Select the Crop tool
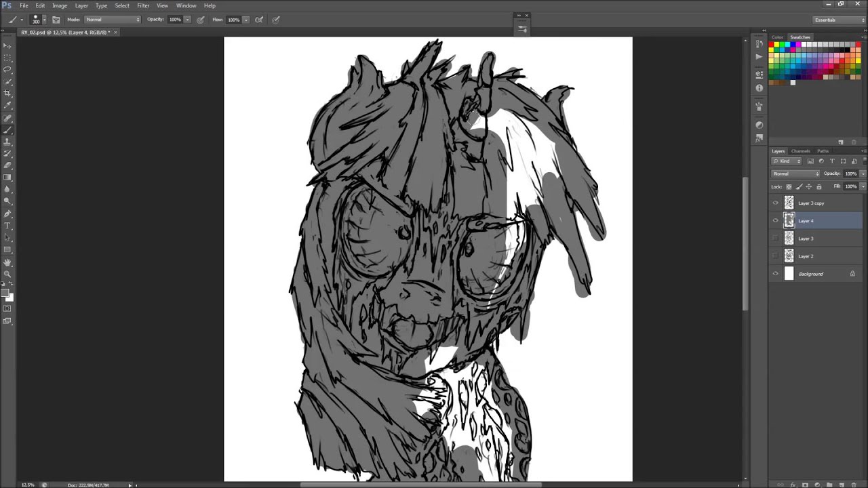The height and width of the screenshot is (488, 868). point(7,93)
